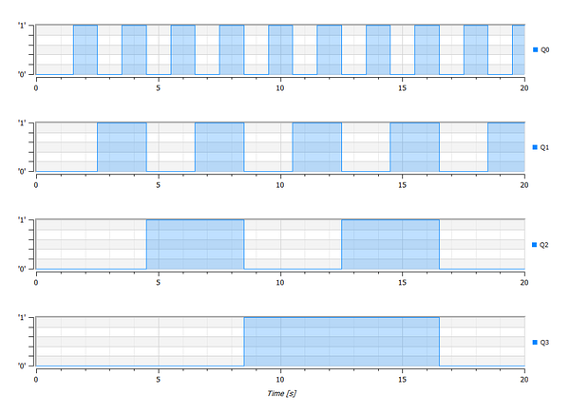The width and height of the screenshot is (570, 413).
Task: Click the '1' label on Q0 plot
Action: pos(22,25)
